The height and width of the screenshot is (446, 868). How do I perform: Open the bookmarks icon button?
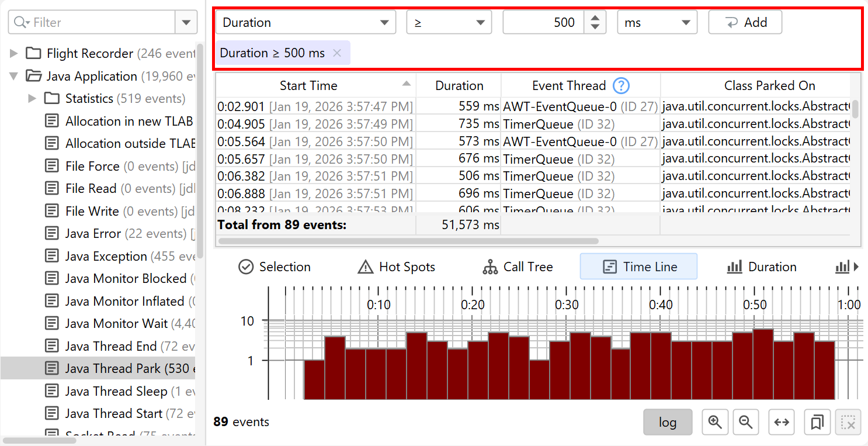[817, 422]
